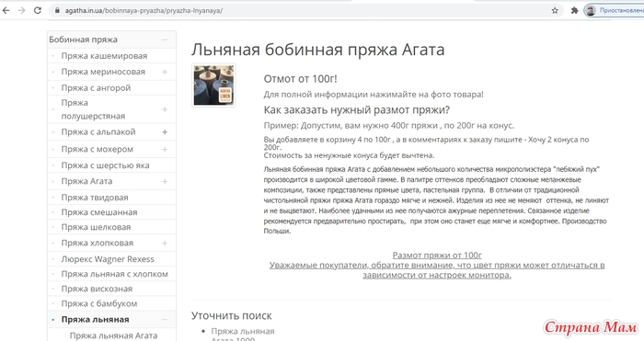Open Пряжа полушерстяная category
The height and width of the screenshot is (341, 644).
pos(93,109)
